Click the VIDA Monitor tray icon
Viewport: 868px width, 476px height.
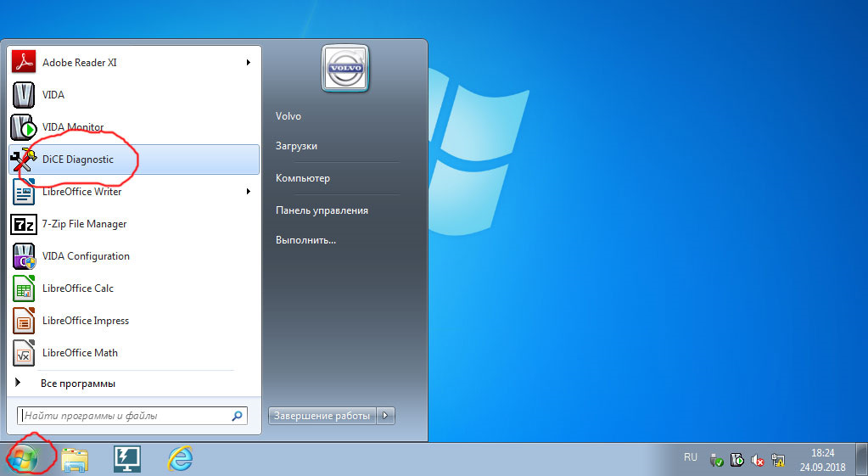pos(736,459)
